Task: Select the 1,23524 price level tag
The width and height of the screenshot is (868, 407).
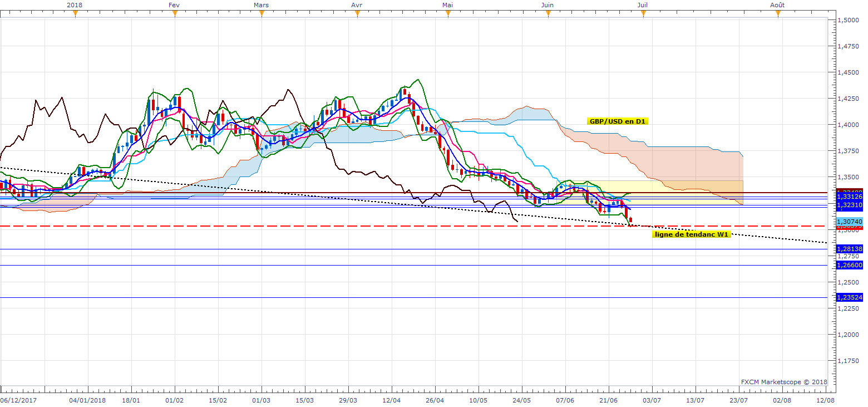Action: (x=850, y=297)
